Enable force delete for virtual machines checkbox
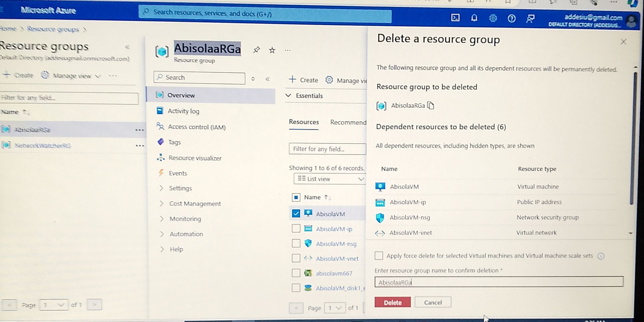Image resolution: width=644 pixels, height=322 pixels. [379, 255]
